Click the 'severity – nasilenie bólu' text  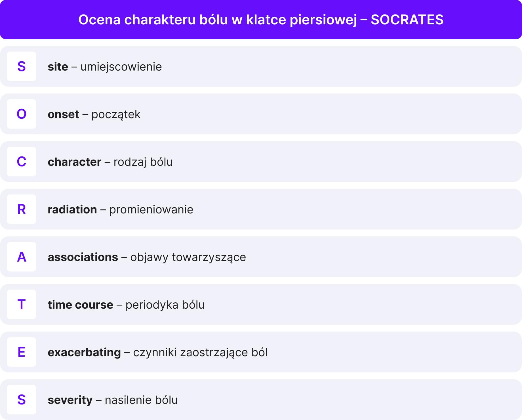pyautogui.click(x=113, y=400)
